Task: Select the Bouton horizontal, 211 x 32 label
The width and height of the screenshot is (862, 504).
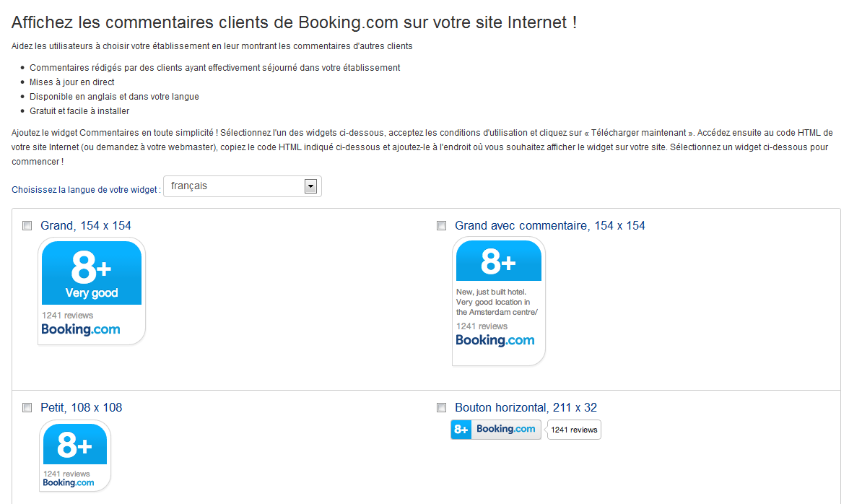Action: tap(526, 408)
